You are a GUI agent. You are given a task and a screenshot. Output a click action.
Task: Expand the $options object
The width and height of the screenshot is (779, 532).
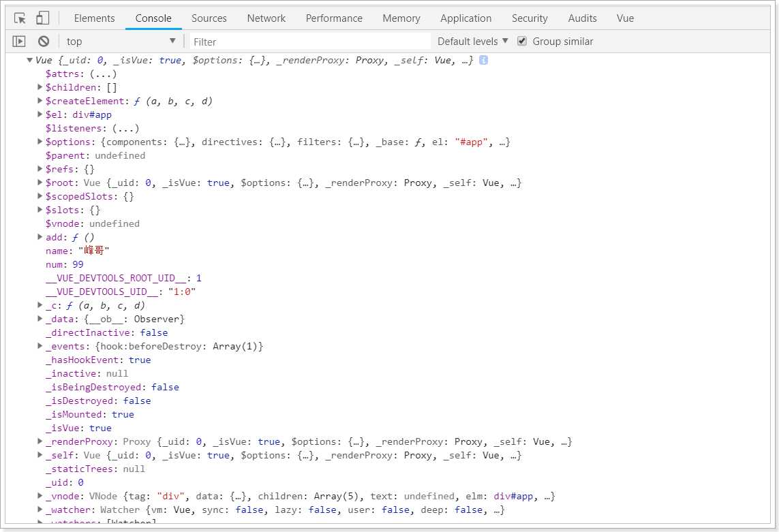[x=40, y=142]
